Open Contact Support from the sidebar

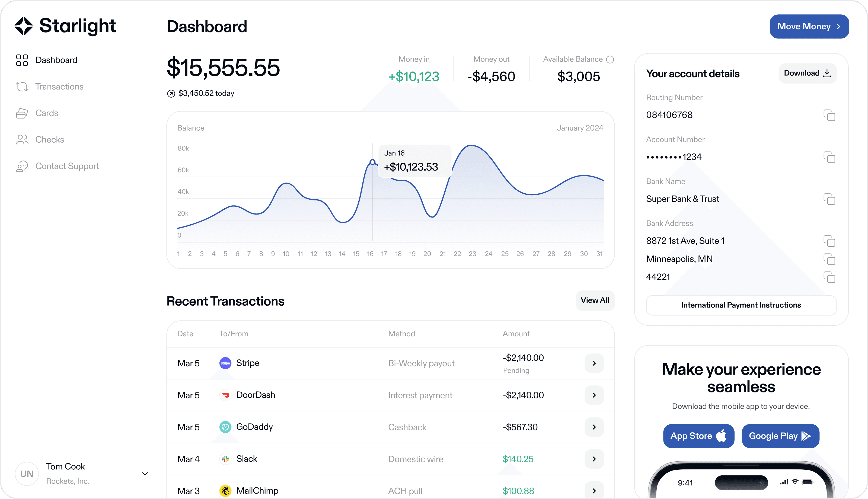point(67,166)
